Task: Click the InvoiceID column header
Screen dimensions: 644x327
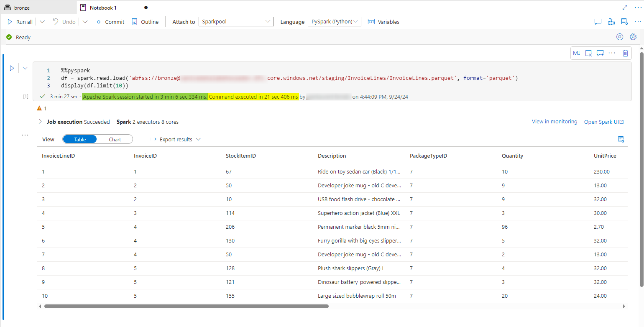Action: point(146,156)
